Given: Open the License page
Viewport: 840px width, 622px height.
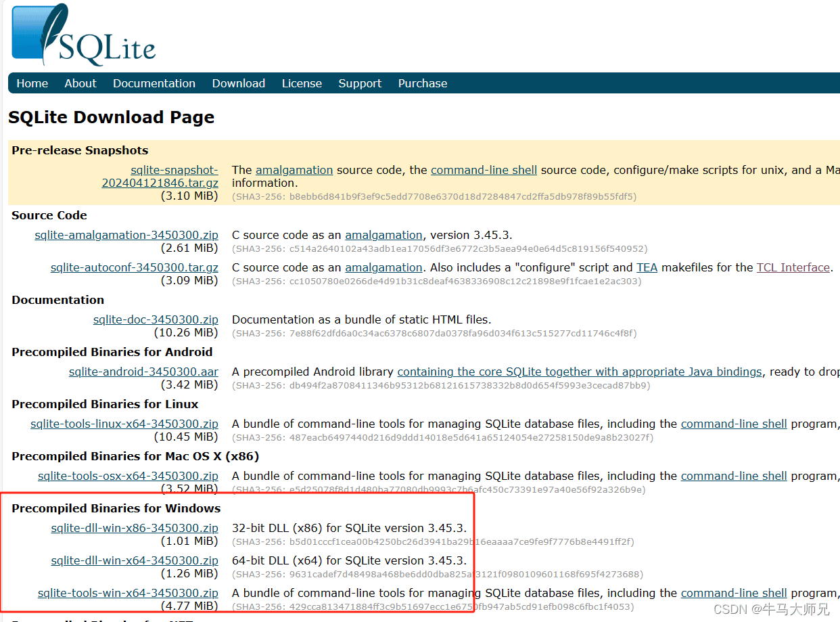Looking at the screenshot, I should click(x=302, y=83).
